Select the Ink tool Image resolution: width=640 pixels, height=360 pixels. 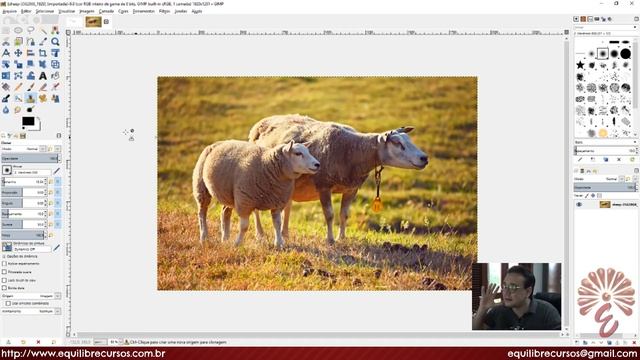6,98
